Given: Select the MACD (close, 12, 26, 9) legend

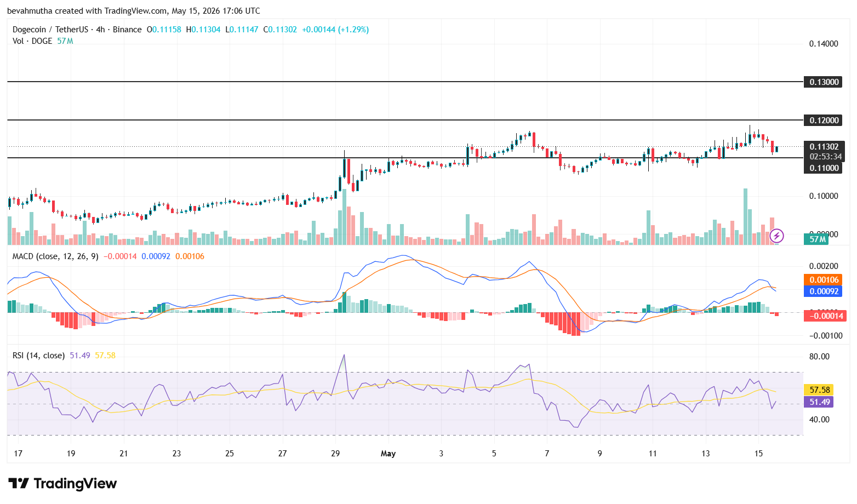Looking at the screenshot, I should (x=55, y=256).
